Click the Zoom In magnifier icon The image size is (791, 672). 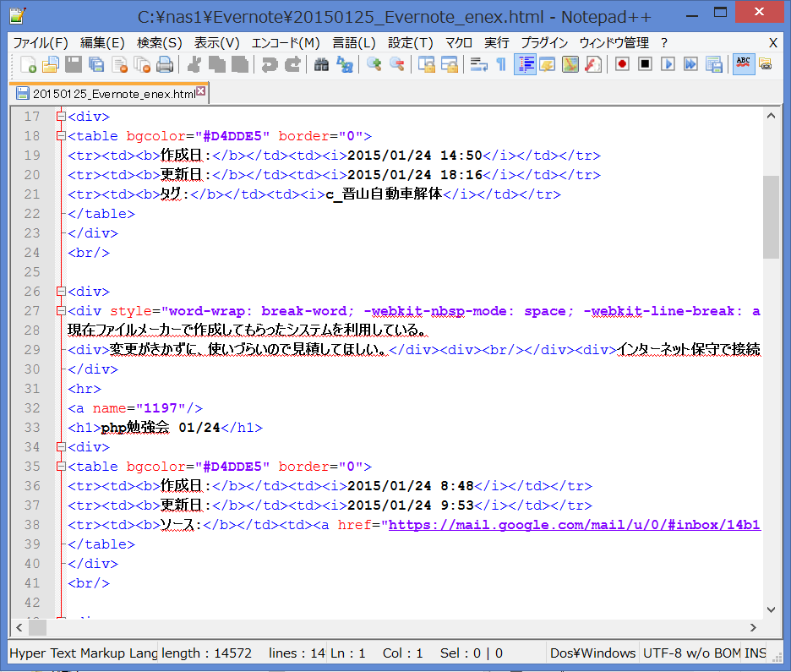point(374,64)
